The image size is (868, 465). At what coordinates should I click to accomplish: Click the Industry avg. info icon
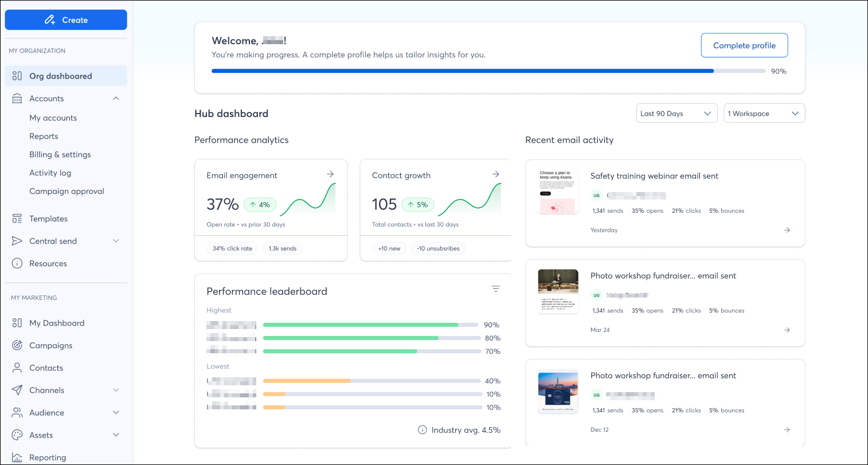click(x=423, y=430)
